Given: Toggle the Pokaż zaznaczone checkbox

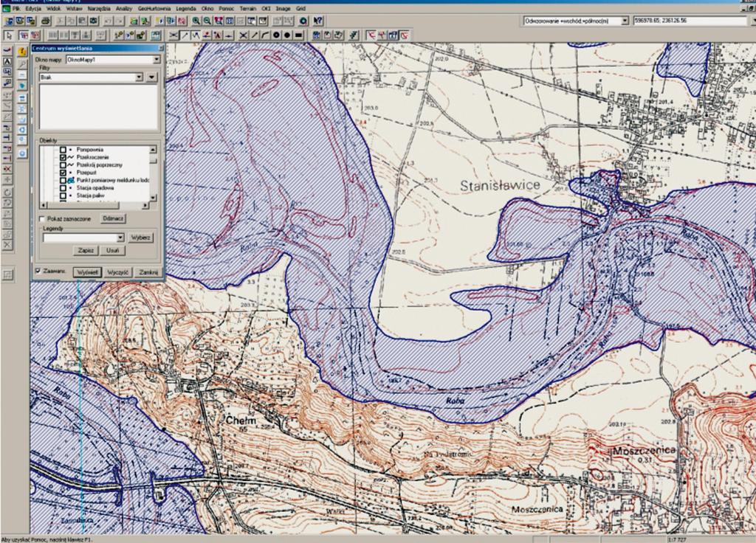Looking at the screenshot, I should pos(42,218).
